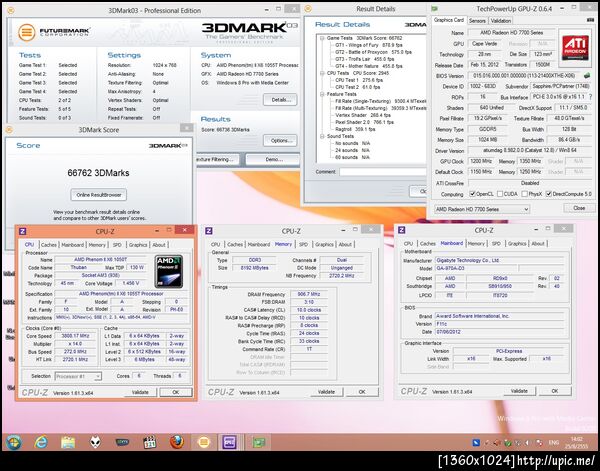The image size is (600, 471).
Task: Click the 3DMark Score window title icon
Action: click(10, 130)
